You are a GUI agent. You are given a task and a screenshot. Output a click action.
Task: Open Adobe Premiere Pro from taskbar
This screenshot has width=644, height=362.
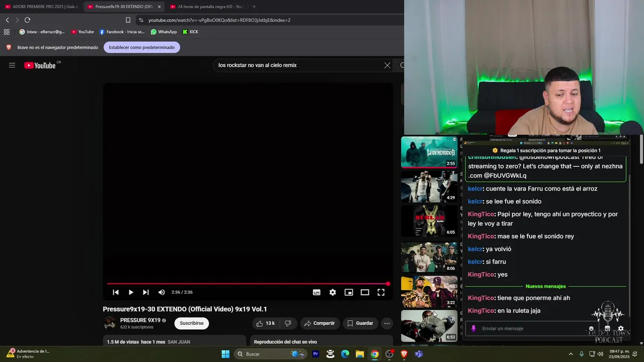(x=315, y=354)
